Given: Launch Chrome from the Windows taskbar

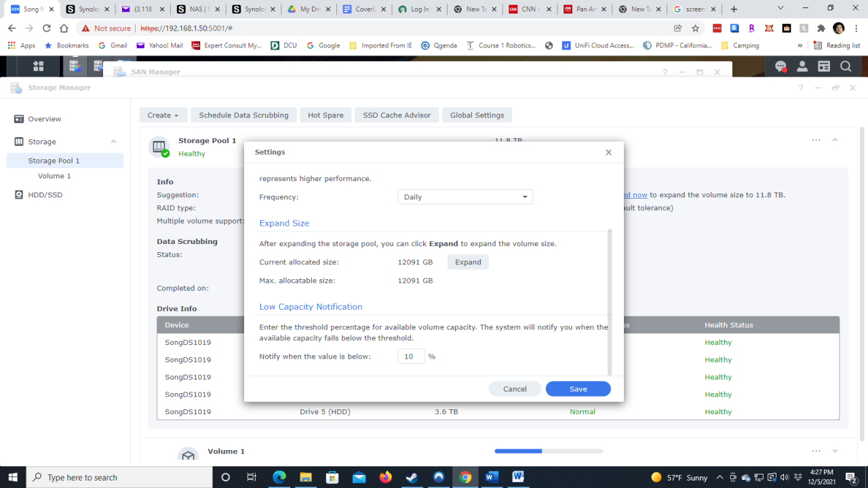Looking at the screenshot, I should click(x=465, y=477).
